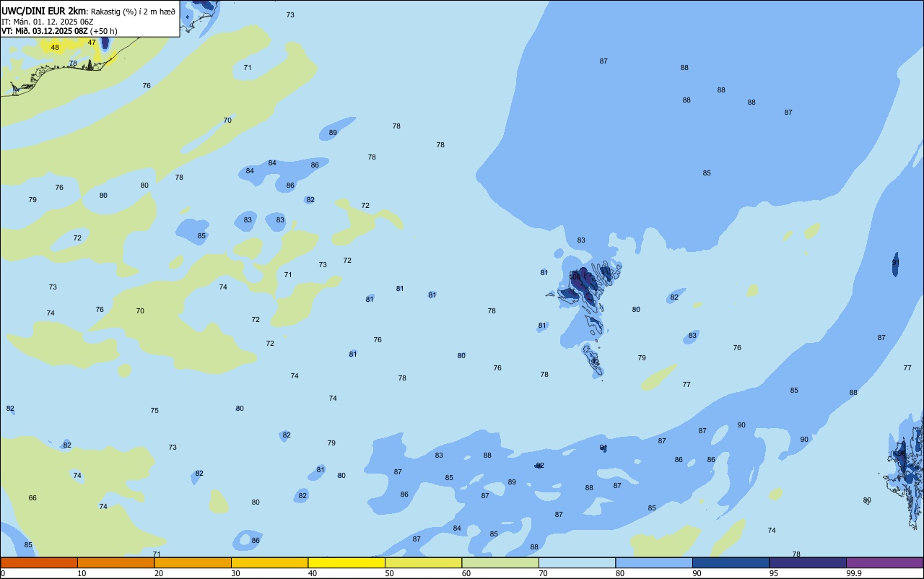Click the humidity value '75' on the map
Viewport: 924px width, 579px height.
[x=154, y=411]
